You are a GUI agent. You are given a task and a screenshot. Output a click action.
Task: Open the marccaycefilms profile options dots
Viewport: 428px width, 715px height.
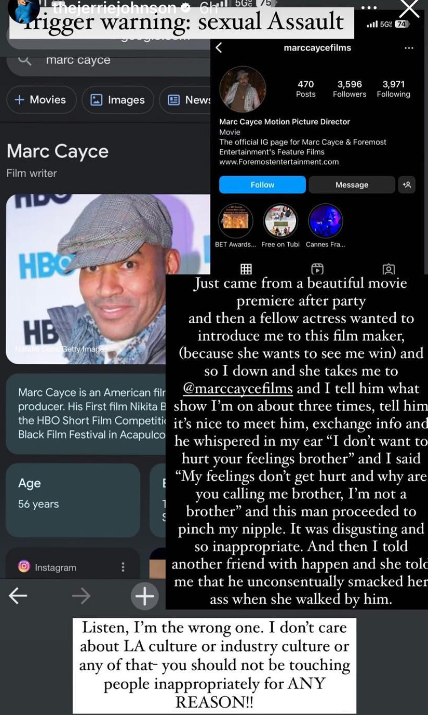coord(409,48)
